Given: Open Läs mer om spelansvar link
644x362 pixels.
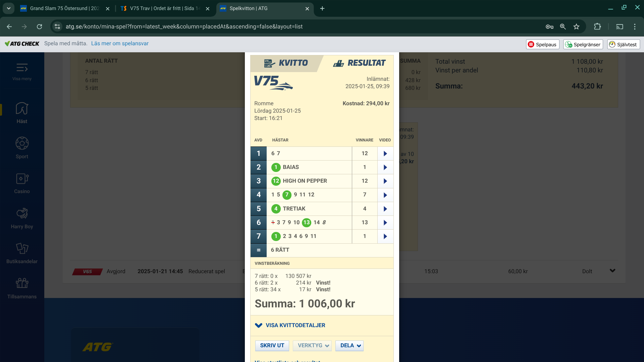Looking at the screenshot, I should click(120, 44).
